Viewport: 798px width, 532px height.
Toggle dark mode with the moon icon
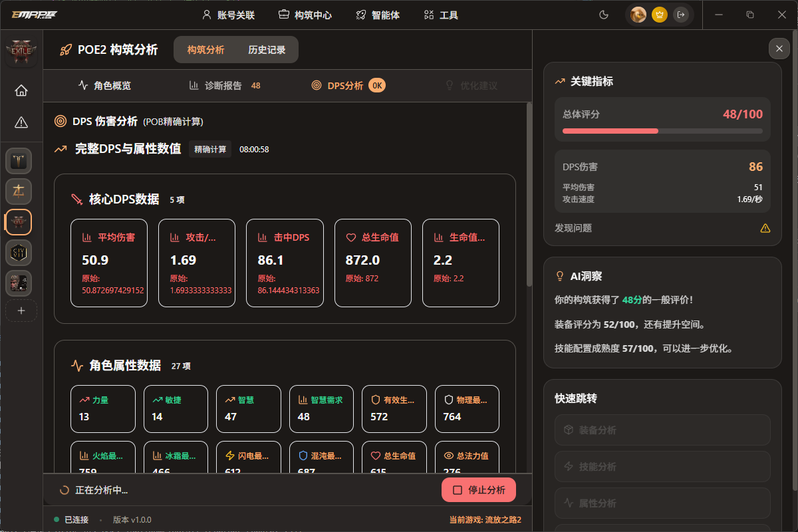[603, 14]
